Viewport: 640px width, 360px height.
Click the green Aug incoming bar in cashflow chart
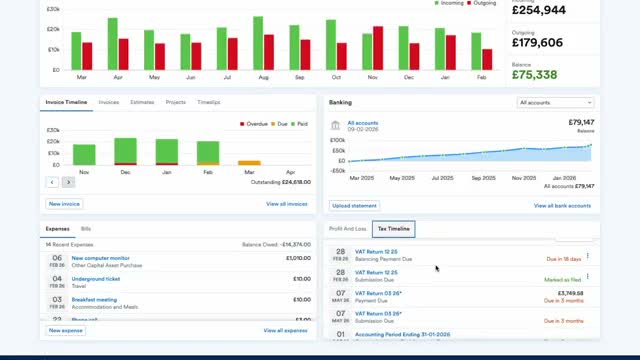point(258,43)
